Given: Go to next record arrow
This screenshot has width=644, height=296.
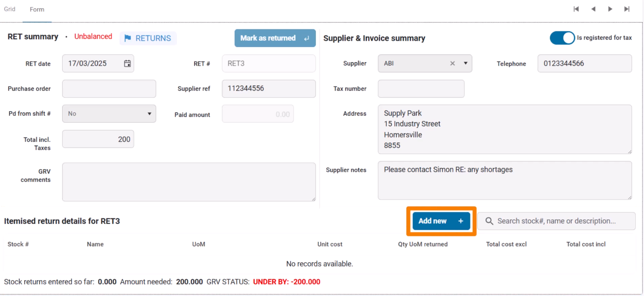Looking at the screenshot, I should (610, 9).
